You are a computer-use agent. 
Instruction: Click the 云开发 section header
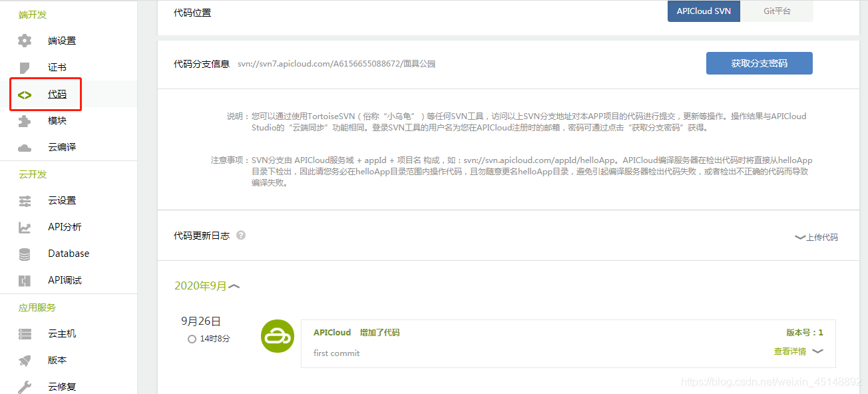(33, 174)
